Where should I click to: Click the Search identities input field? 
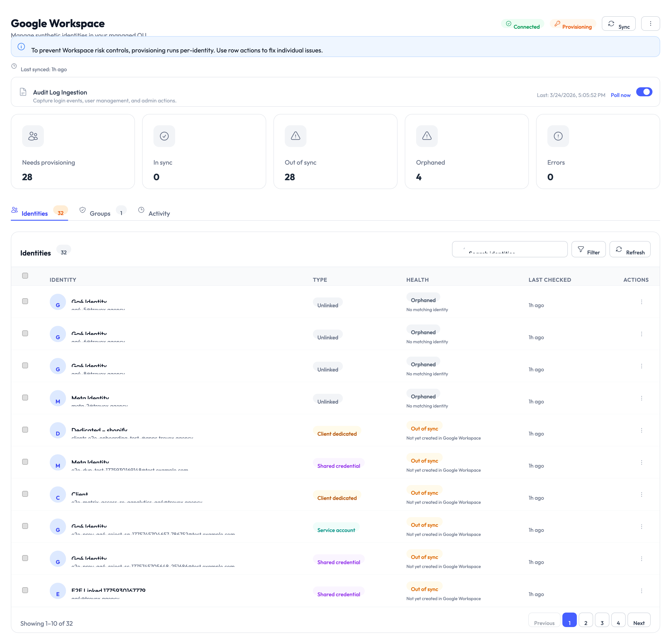point(509,249)
